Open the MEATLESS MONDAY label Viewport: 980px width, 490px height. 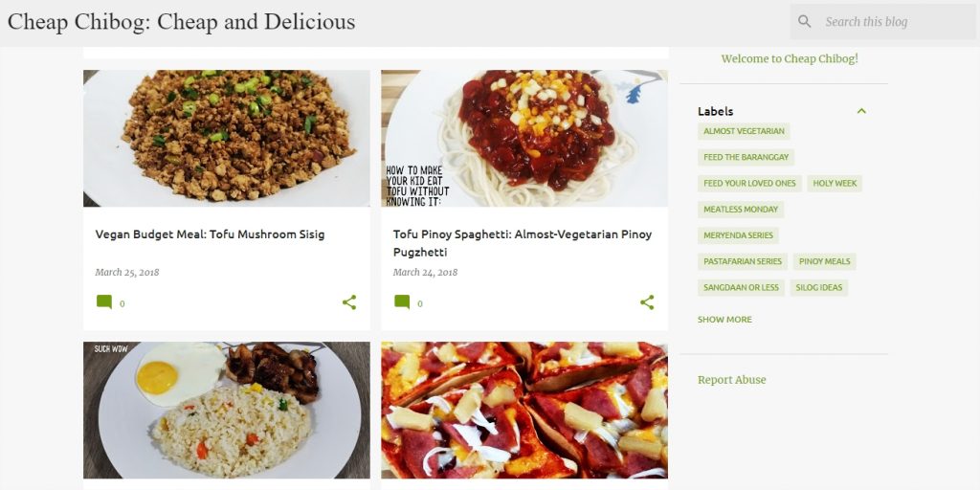tap(741, 210)
